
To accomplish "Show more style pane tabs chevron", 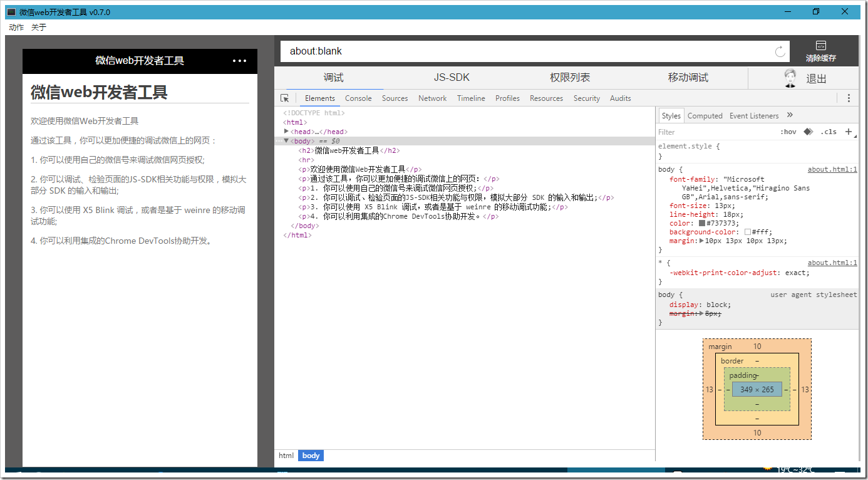I will click(790, 115).
